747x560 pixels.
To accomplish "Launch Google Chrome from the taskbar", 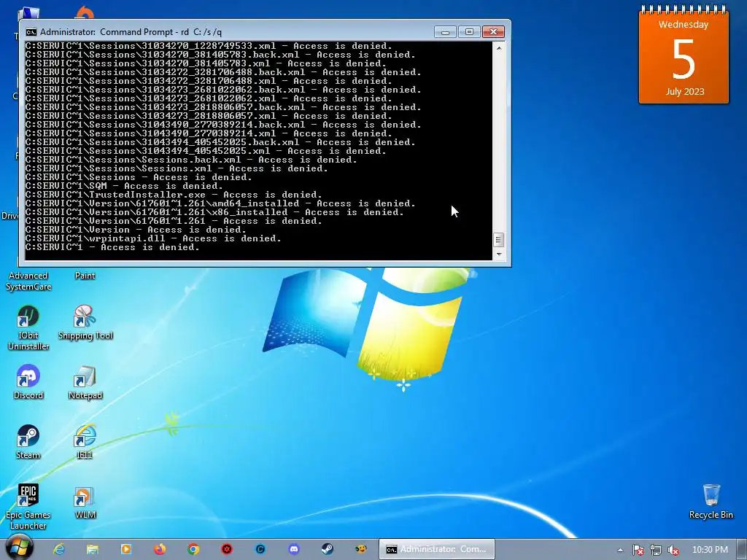I will (x=193, y=549).
